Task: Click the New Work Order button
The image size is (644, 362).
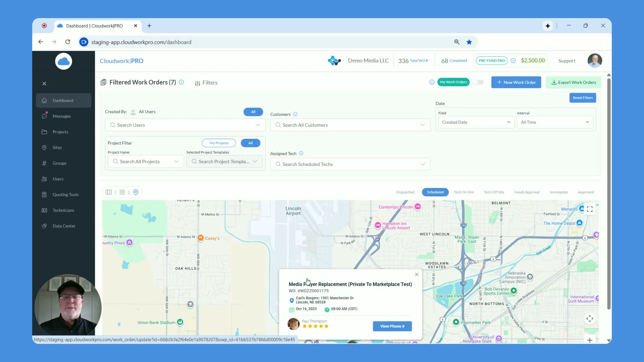Action: click(516, 82)
